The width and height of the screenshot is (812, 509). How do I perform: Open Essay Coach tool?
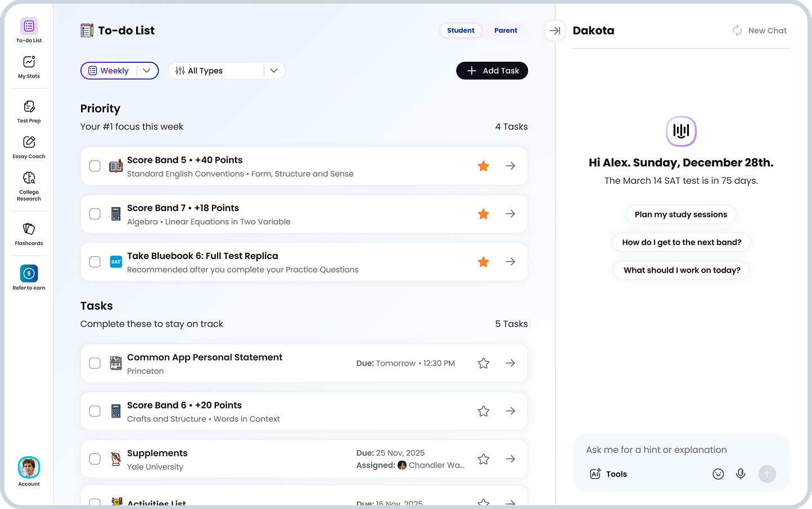(x=29, y=147)
